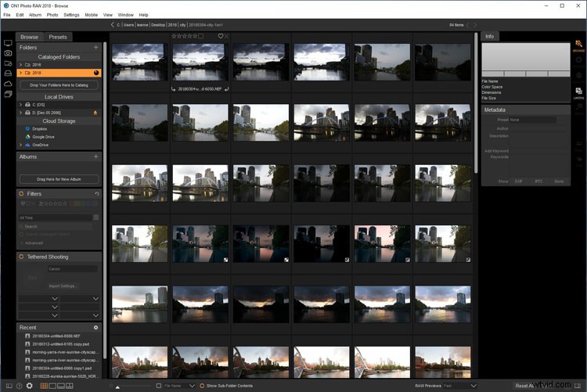Open recent file 20180312-untitled-6165 copy.psd
Image resolution: width=587 pixels, height=392 pixels.
click(x=60, y=344)
